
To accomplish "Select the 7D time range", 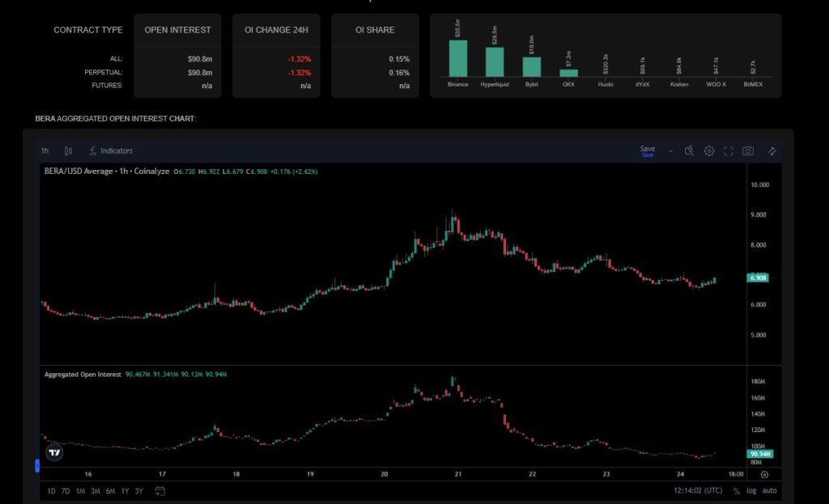I will [66, 491].
